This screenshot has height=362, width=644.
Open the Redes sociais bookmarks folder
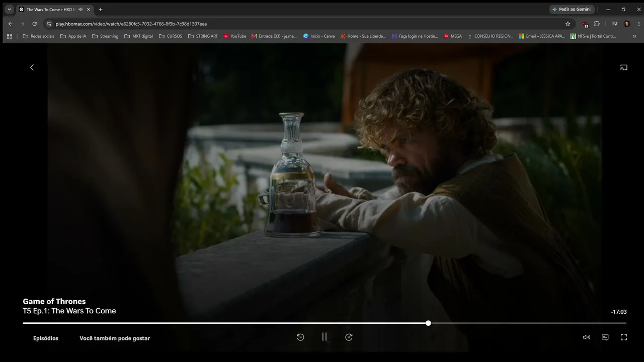(38, 36)
